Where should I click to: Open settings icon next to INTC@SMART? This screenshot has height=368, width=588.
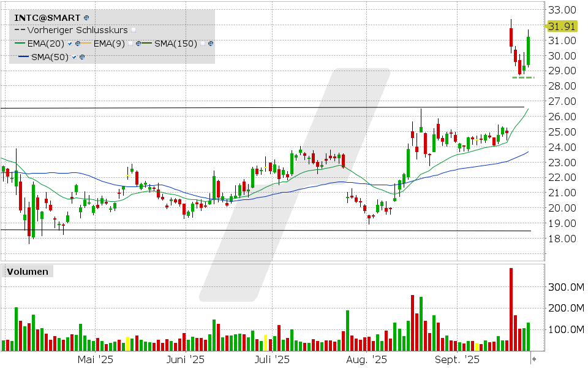point(86,18)
